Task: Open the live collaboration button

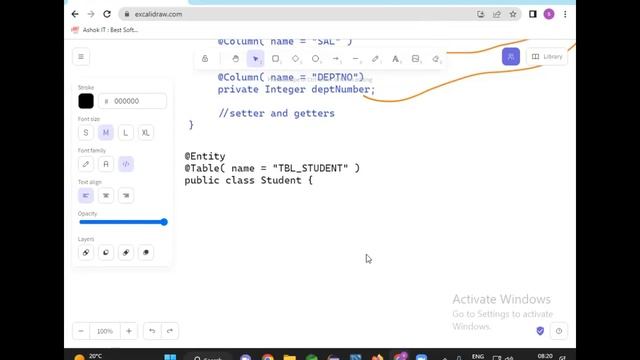Action: (511, 56)
